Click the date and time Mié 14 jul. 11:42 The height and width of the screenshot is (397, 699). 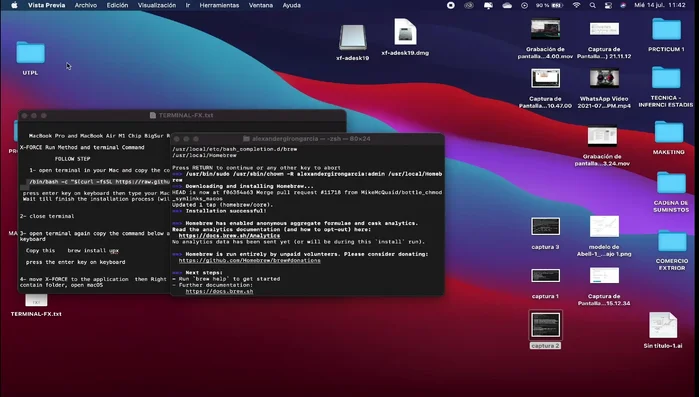point(660,5)
